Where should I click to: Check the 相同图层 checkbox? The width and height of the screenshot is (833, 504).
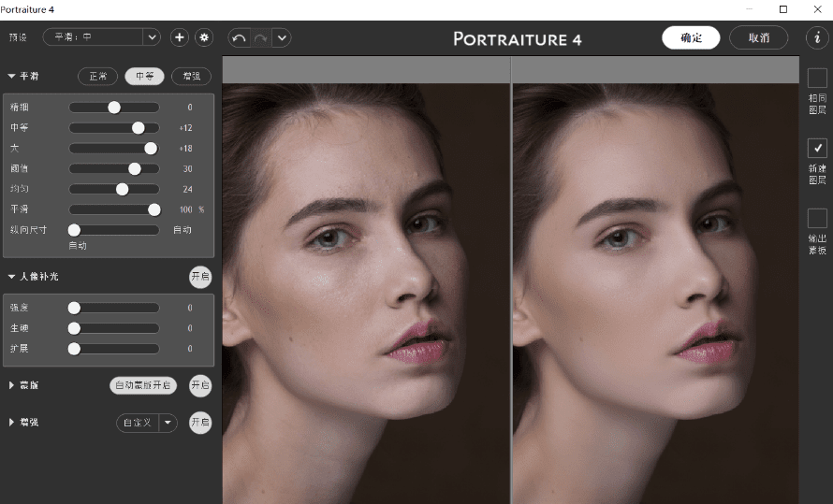coord(817,79)
